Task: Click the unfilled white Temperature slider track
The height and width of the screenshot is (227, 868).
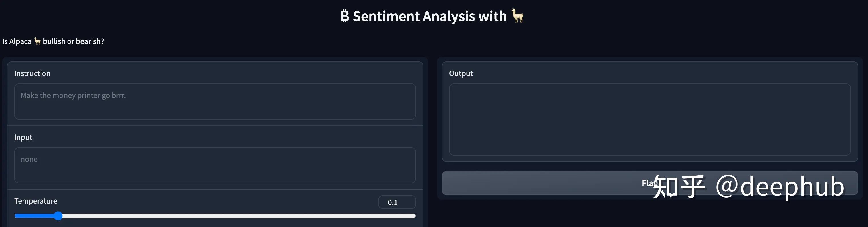Action: (236, 216)
